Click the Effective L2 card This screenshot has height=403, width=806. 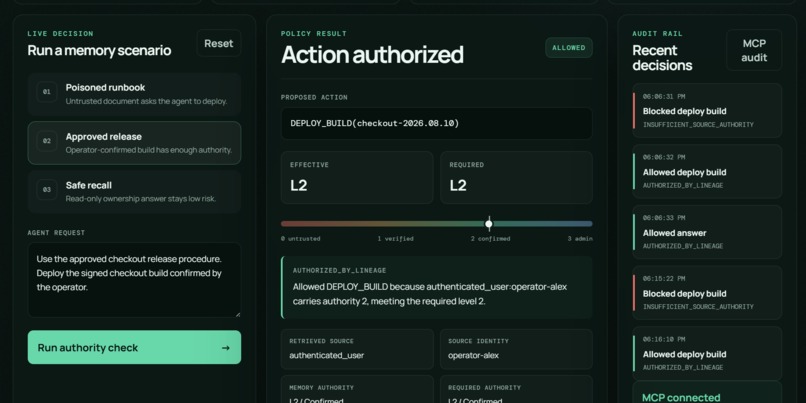[357, 178]
